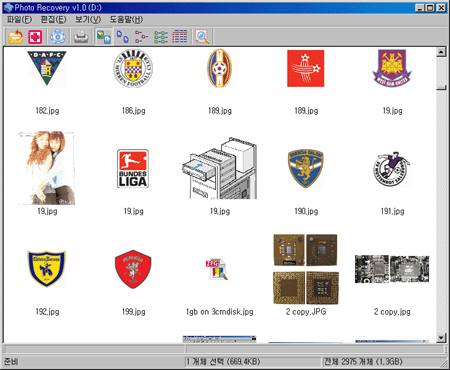The image size is (450, 370).
Task: Open the blue gear settings icon
Action: click(x=58, y=37)
